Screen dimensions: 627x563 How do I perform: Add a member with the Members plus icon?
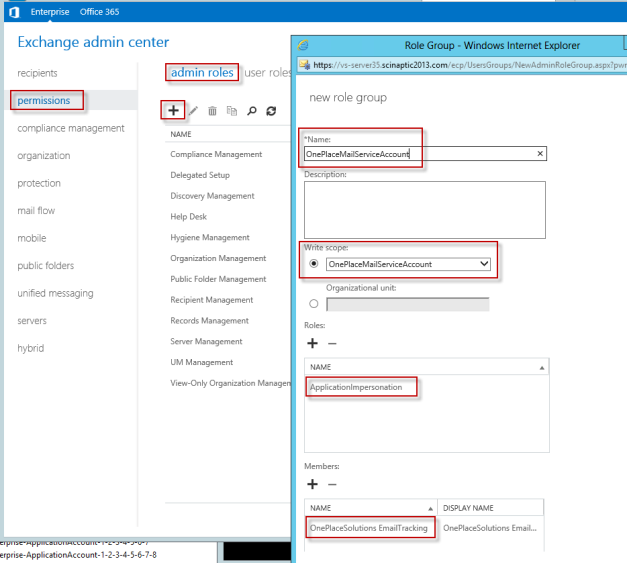313,484
